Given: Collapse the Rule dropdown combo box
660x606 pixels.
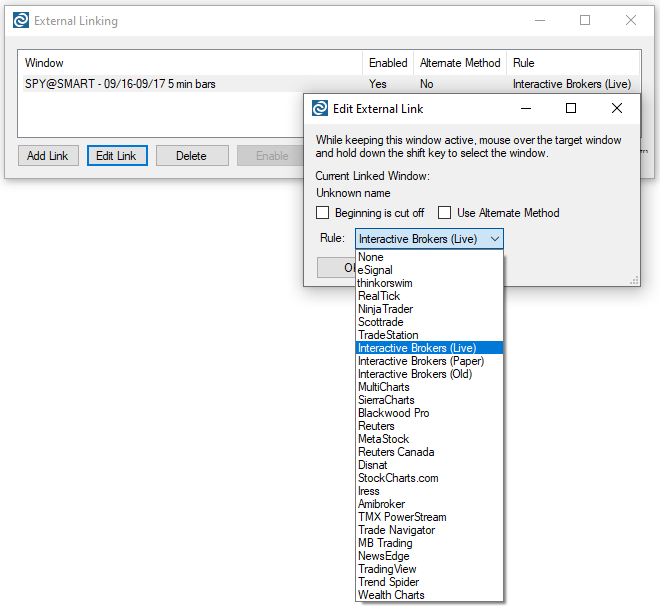Looking at the screenshot, I should [494, 239].
